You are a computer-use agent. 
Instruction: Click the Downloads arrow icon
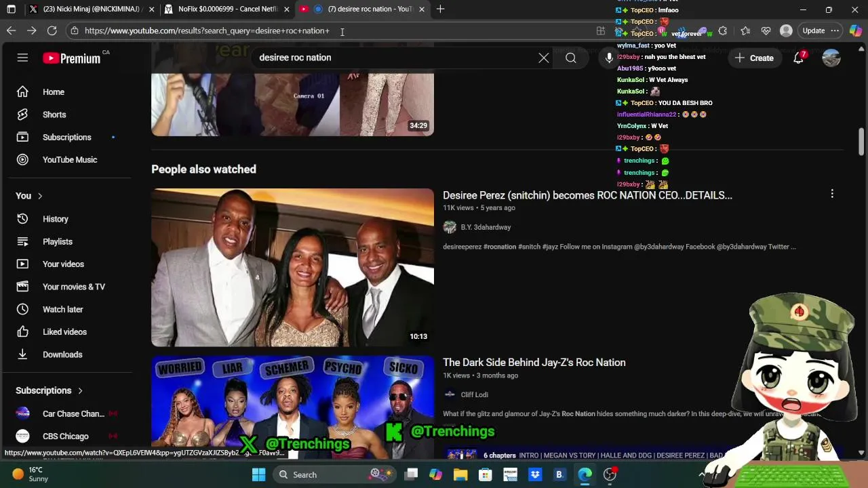(x=22, y=354)
